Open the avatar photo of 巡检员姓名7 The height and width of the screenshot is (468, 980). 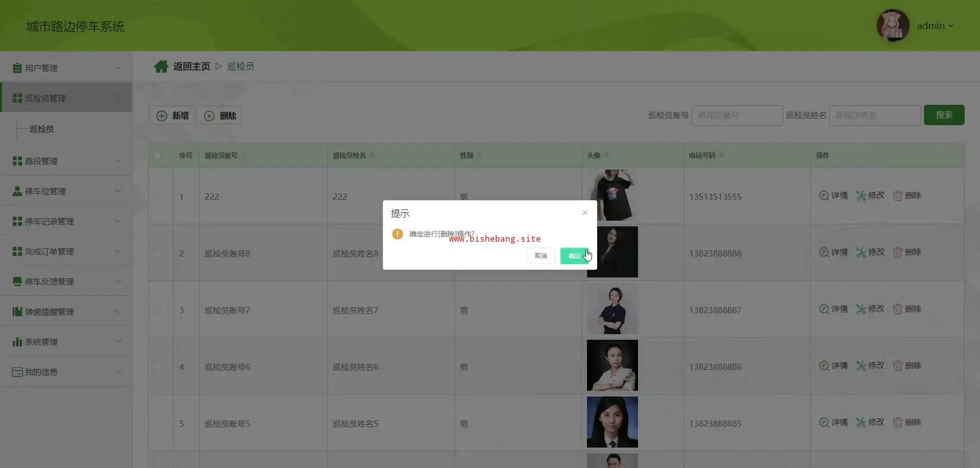[x=612, y=309]
